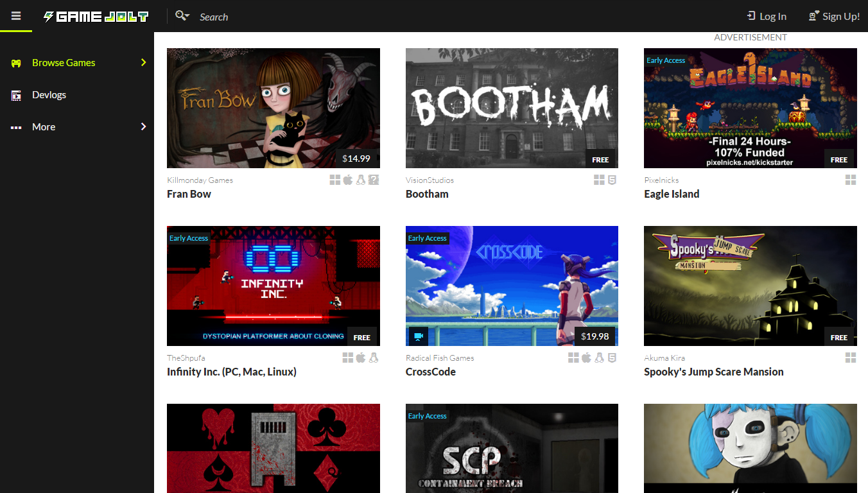Screen dimensions: 868x493
Task: Click the Windows icon for Eagle Island
Action: [851, 180]
